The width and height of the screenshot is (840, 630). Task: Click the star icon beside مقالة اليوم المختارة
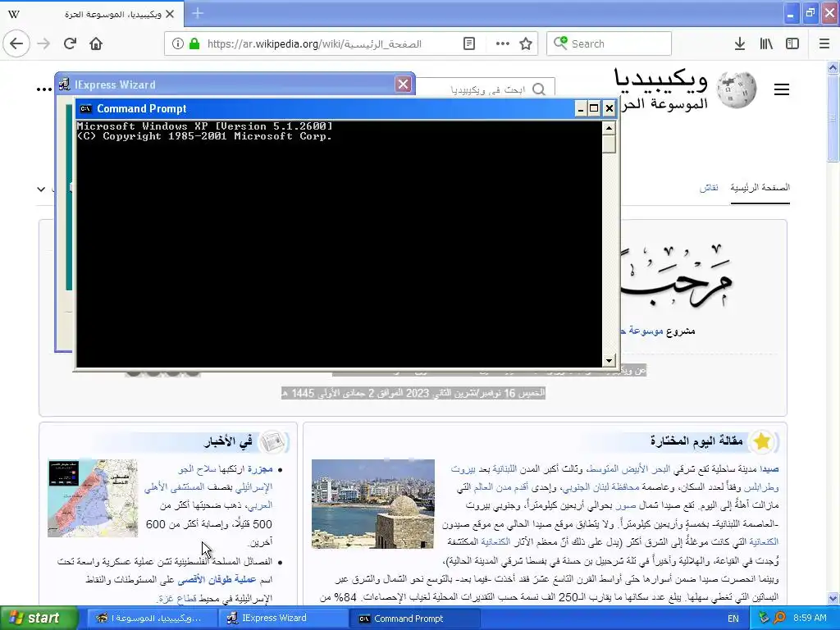click(x=762, y=442)
